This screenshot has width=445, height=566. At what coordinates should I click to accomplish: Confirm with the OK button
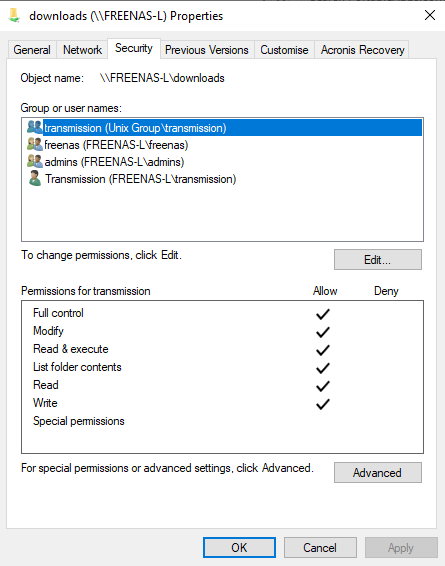[239, 548]
